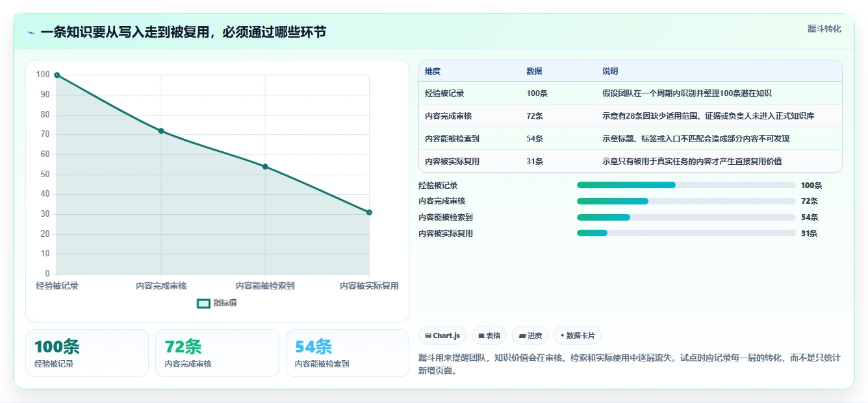This screenshot has height=403, width=868.
Task: Click the 内容被实际复用 label left of its progress bar
Action: pos(446,234)
